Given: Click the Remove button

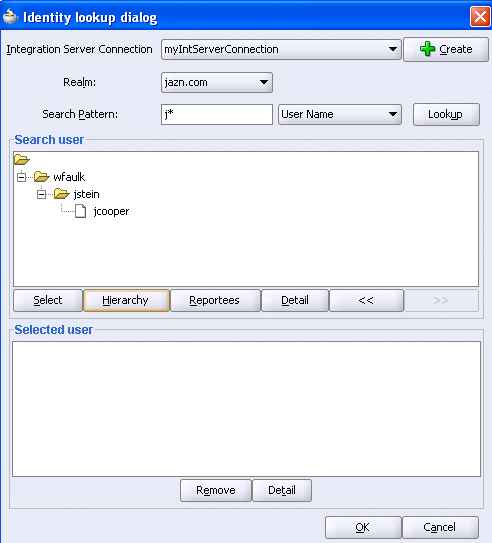Looking at the screenshot, I should pos(216,490).
